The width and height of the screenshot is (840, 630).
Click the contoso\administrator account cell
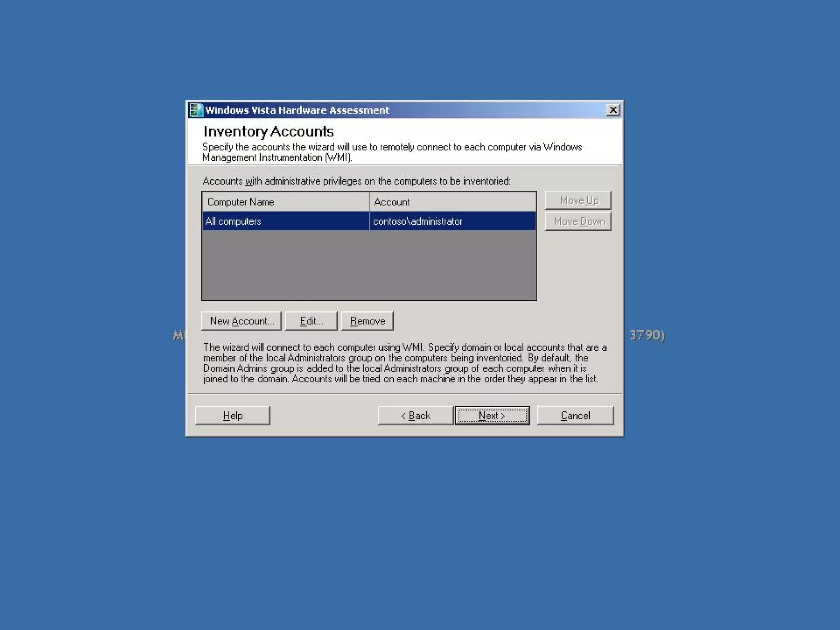tap(417, 221)
